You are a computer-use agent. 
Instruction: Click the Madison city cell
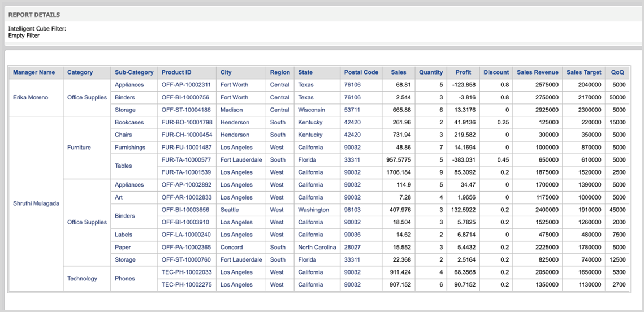coord(231,110)
